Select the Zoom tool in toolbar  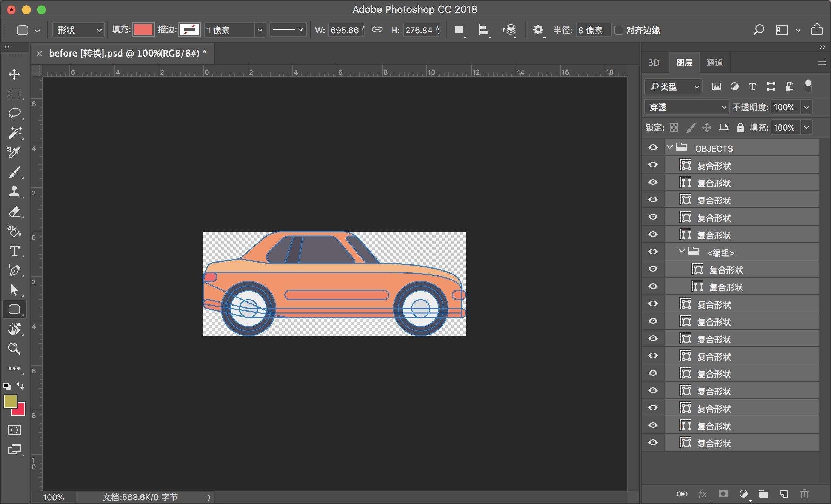[14, 349]
